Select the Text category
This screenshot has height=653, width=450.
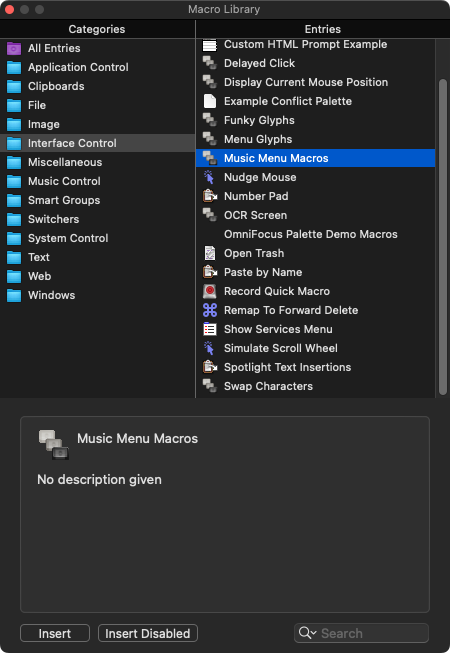[97, 257]
